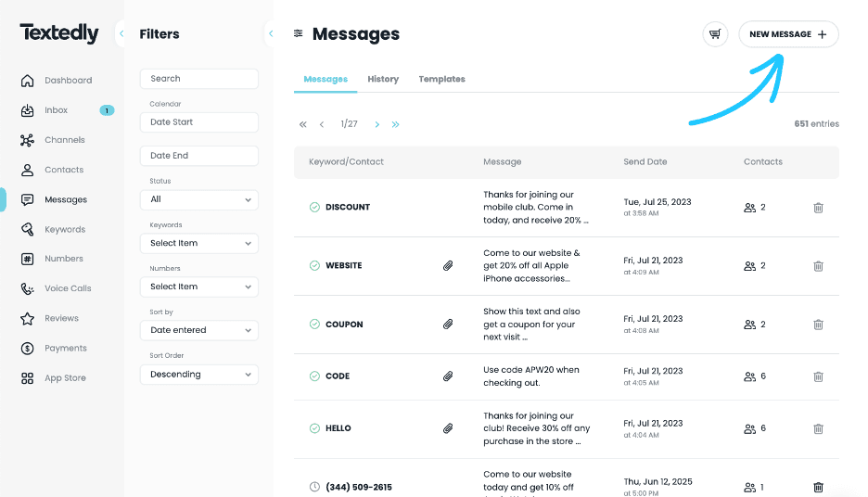Click the filter sliders icon beside Messages
This screenshot has height=497, width=868.
pos(298,34)
